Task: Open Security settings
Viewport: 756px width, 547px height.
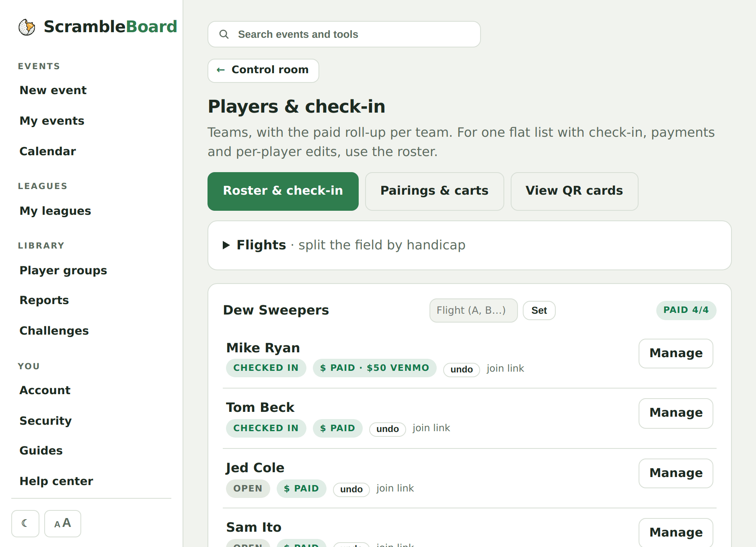Action: point(46,421)
